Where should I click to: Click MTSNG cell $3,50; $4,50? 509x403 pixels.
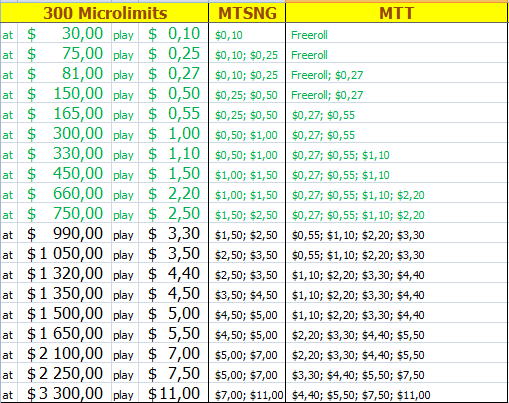(247, 293)
